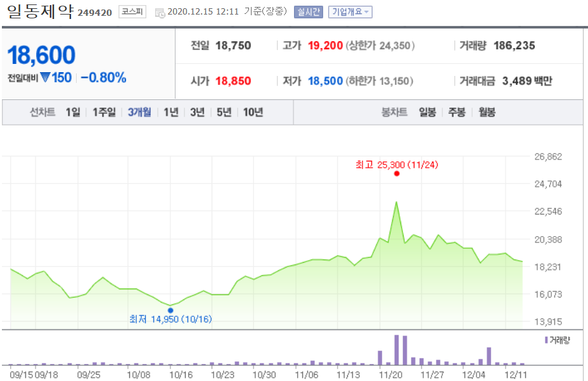Show the 일봉 daily candle chart
588x381 pixels.
coord(428,112)
